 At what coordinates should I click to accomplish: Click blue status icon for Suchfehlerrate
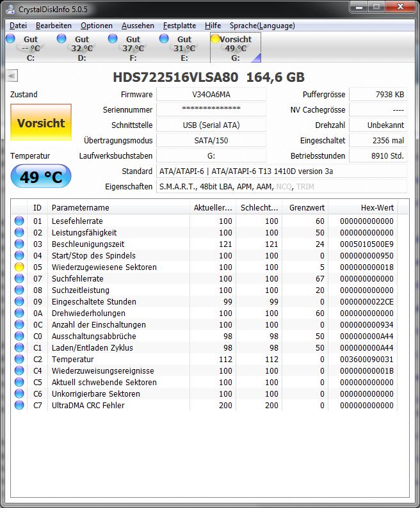[x=19, y=278]
